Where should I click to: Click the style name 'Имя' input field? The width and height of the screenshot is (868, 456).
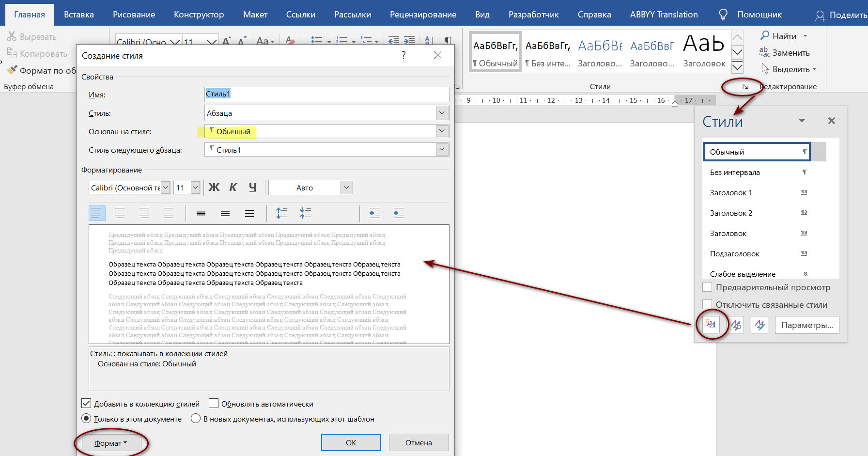click(327, 94)
